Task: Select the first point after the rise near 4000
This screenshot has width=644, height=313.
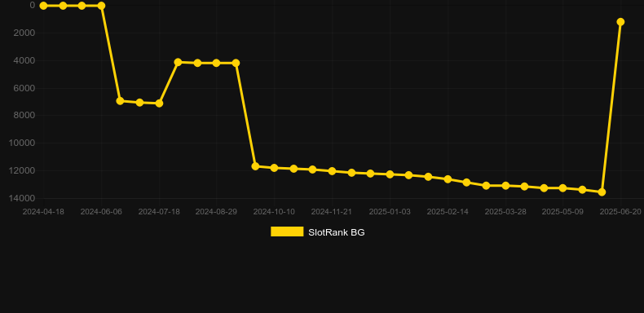Action: point(178,62)
